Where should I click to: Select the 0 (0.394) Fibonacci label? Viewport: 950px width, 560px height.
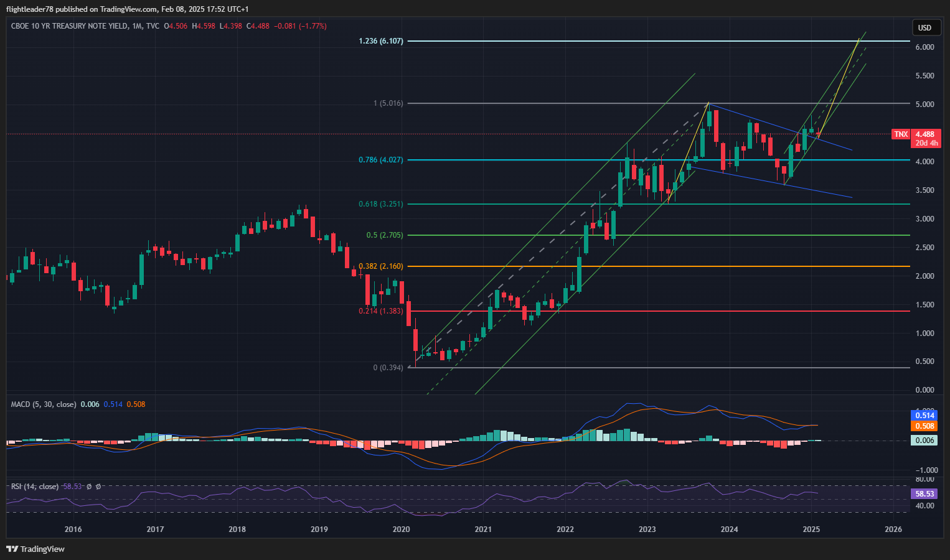(x=388, y=368)
